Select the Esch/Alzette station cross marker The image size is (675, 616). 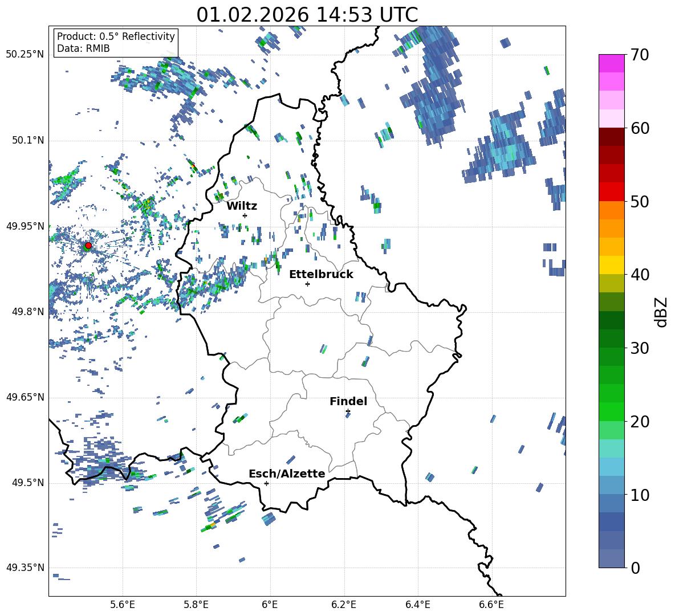click(266, 483)
